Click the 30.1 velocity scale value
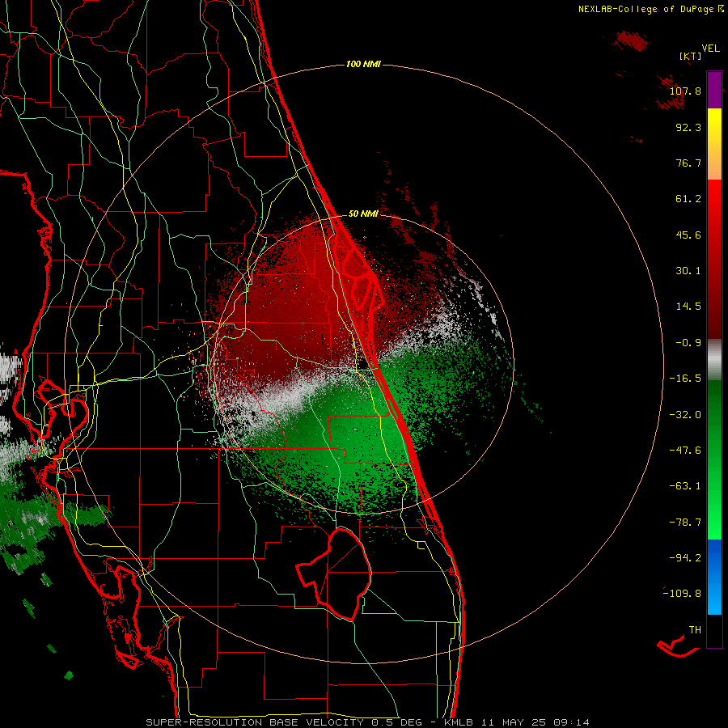Image resolution: width=728 pixels, height=728 pixels. click(x=688, y=271)
